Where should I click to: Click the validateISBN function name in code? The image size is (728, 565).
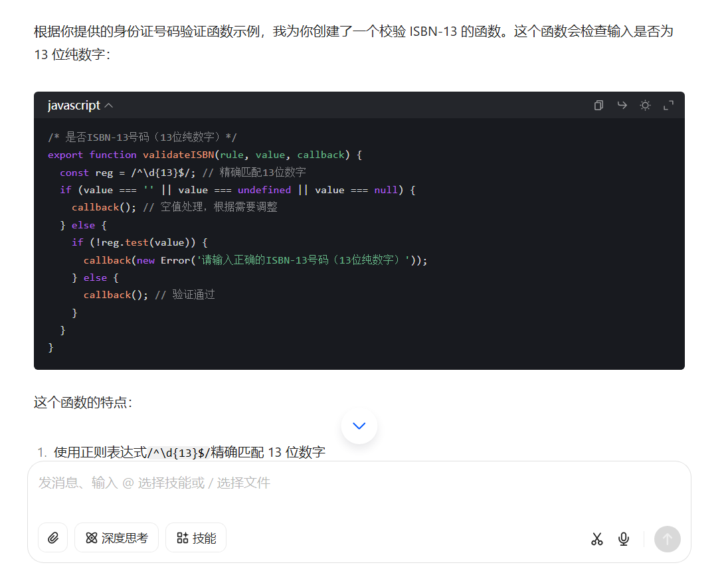(x=178, y=155)
